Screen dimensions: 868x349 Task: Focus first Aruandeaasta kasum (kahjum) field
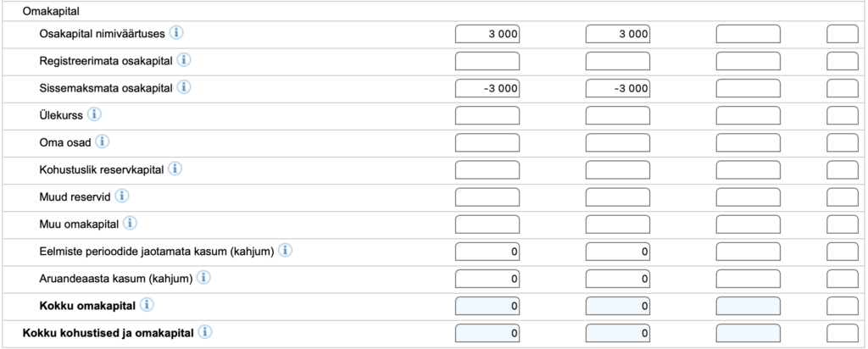(487, 279)
